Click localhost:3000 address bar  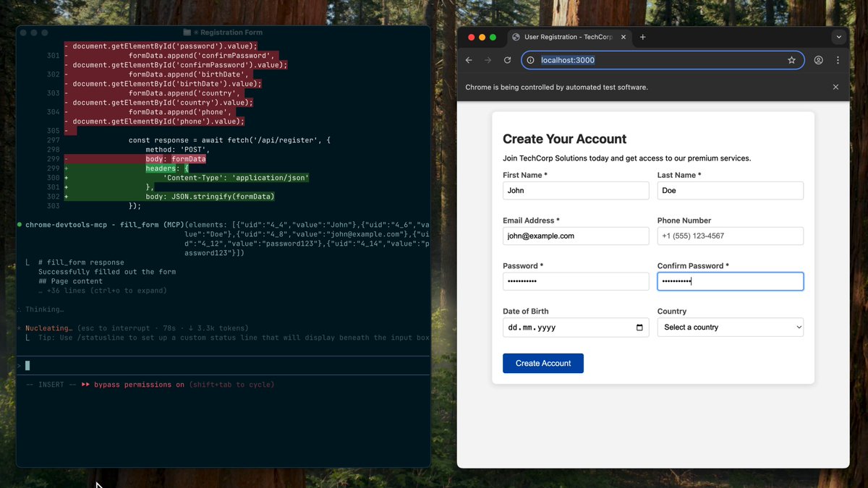click(x=662, y=60)
